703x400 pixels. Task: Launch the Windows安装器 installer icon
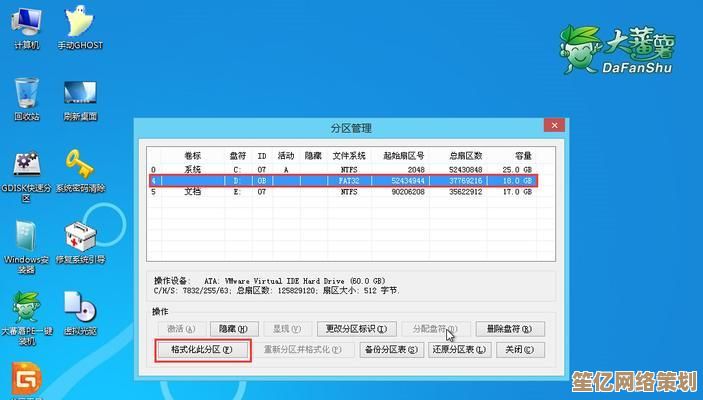pos(26,241)
